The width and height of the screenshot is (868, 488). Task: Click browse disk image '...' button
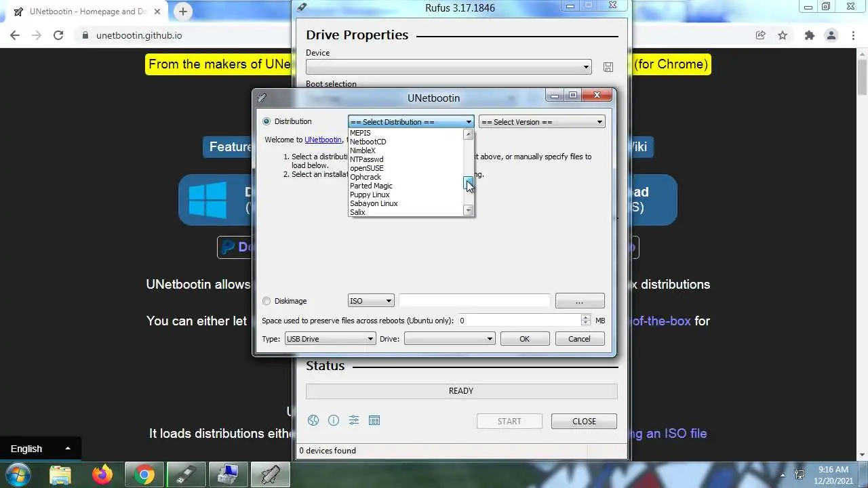[x=580, y=301]
